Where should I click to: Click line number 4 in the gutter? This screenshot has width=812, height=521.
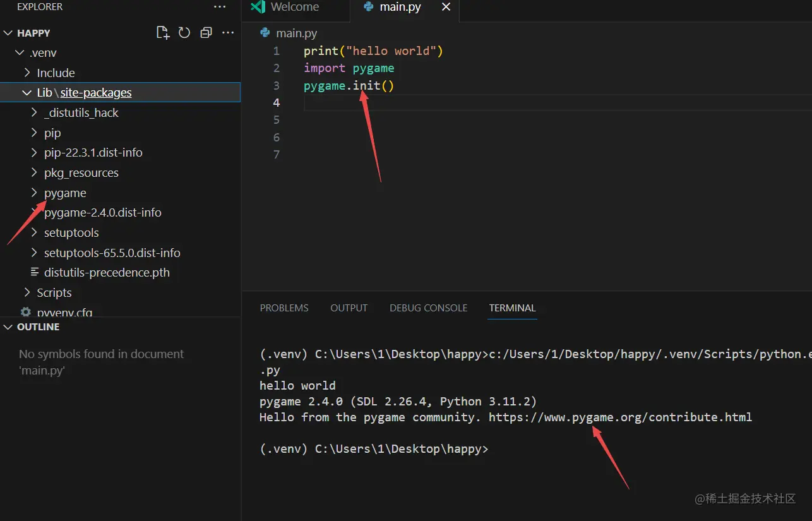click(x=276, y=103)
